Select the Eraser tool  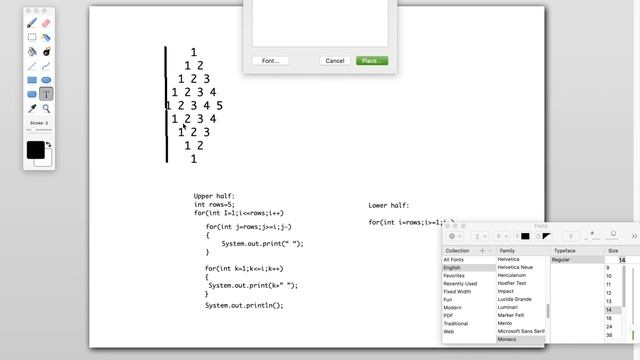click(46, 23)
